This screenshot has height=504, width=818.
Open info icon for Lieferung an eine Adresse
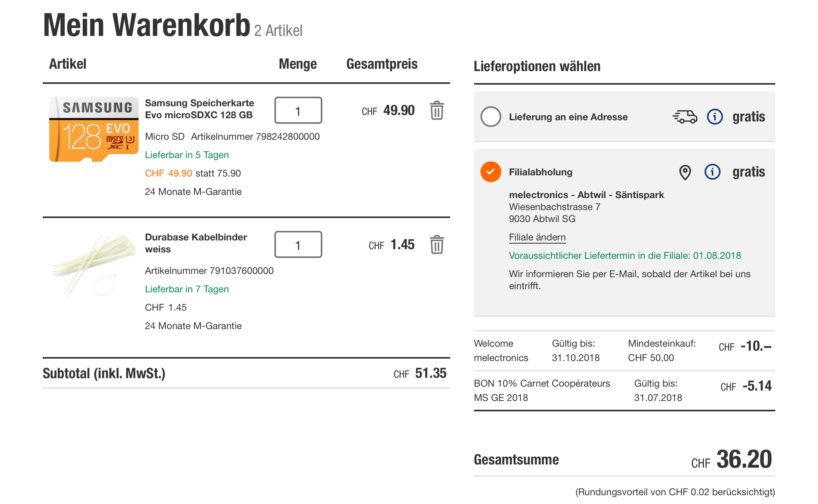pos(715,117)
